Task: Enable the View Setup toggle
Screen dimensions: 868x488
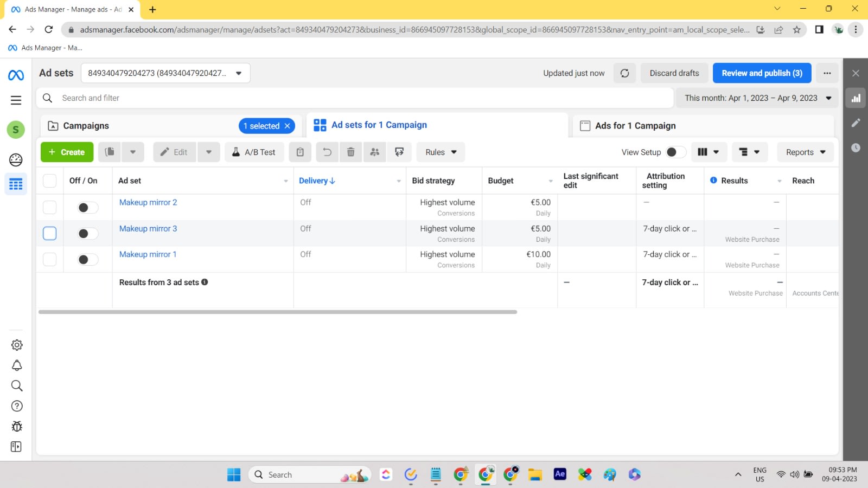Action: pos(675,152)
